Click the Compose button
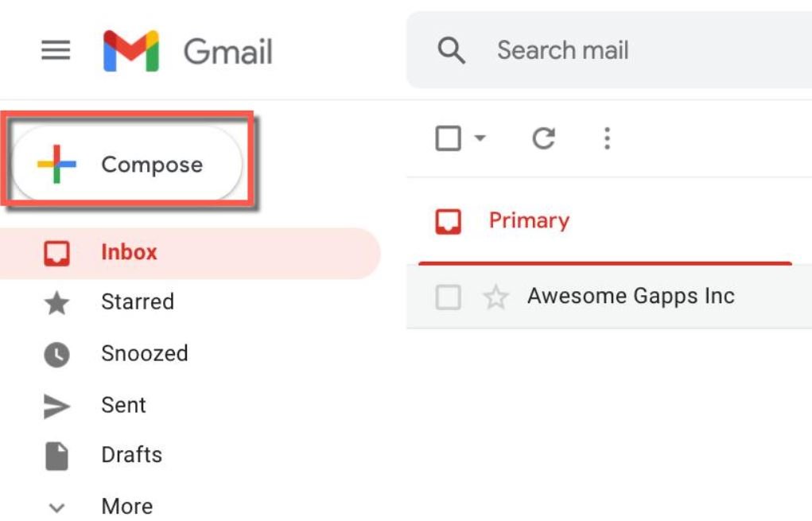Viewport: 812px width, 521px height. coord(127,164)
